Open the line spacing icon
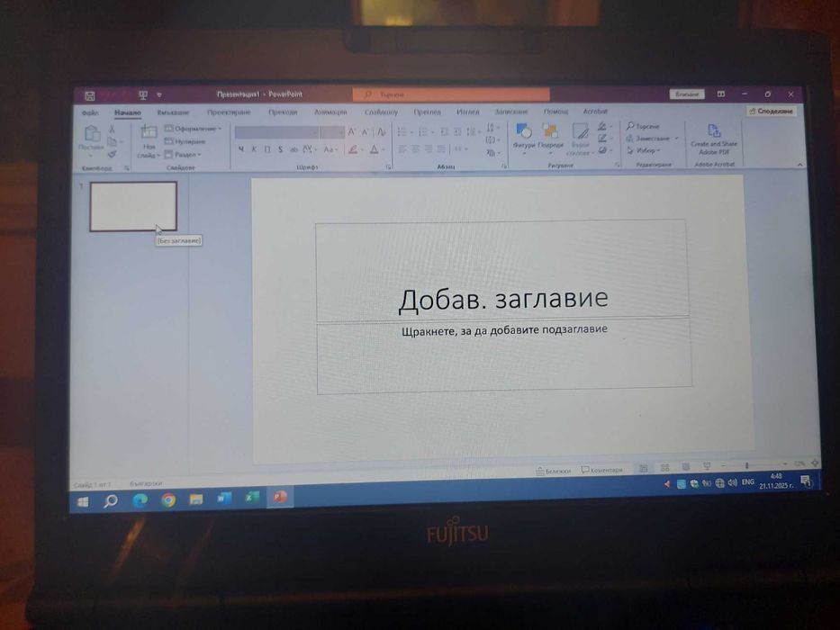 [472, 131]
